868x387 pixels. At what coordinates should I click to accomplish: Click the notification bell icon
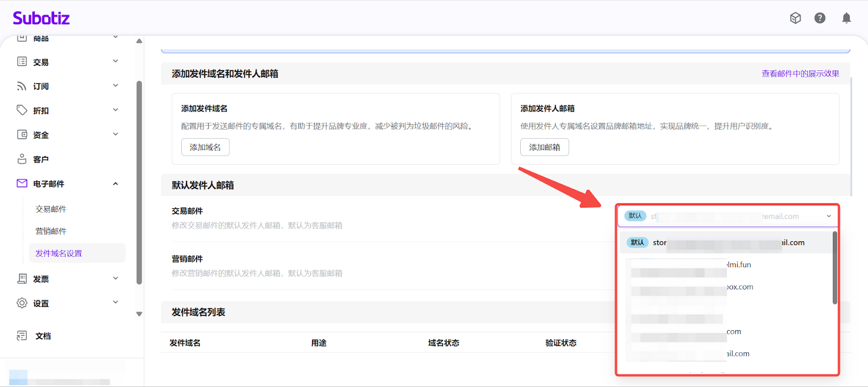pos(846,18)
